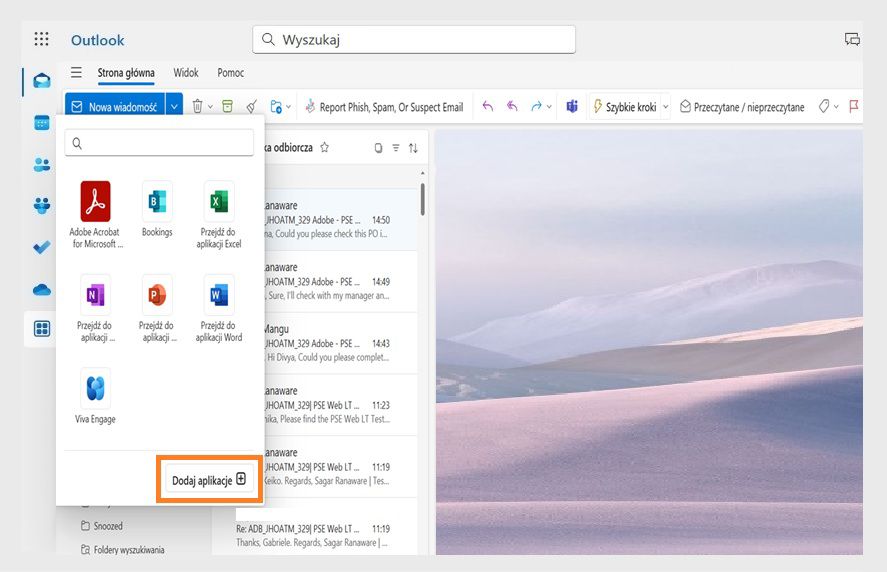This screenshot has width=887, height=572.
Task: Click Nowa wiadomość button
Action: click(x=115, y=106)
